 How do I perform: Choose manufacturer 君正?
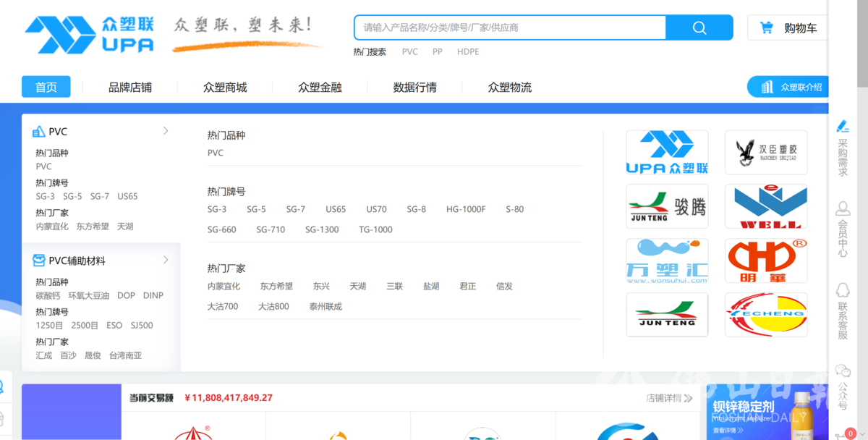click(x=468, y=287)
